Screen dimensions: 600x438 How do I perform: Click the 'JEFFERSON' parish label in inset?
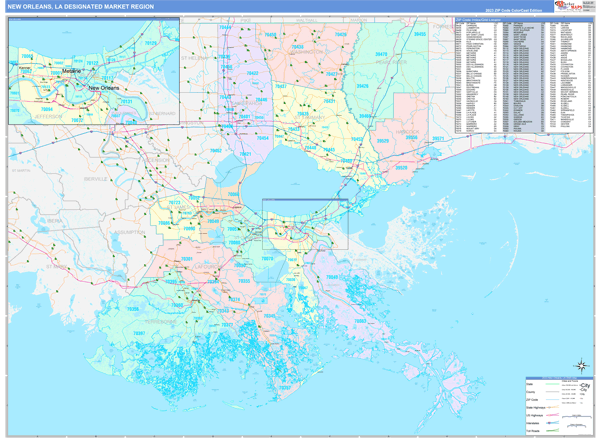point(48,116)
